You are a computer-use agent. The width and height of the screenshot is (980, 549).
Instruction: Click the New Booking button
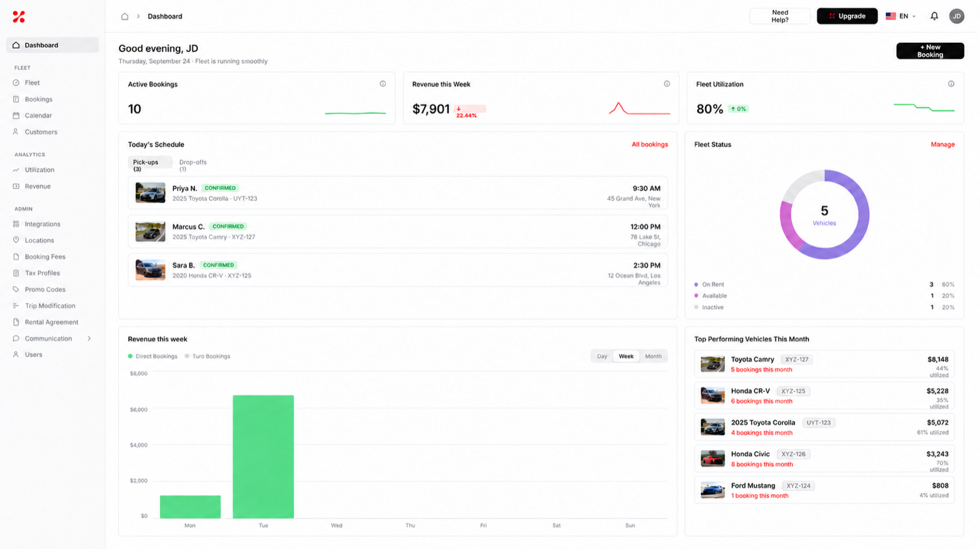930,51
